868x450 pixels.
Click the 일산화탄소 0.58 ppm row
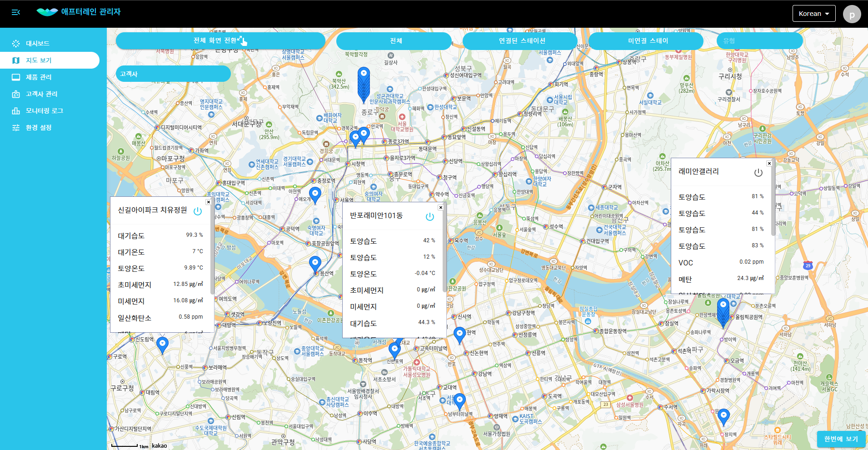point(160,317)
